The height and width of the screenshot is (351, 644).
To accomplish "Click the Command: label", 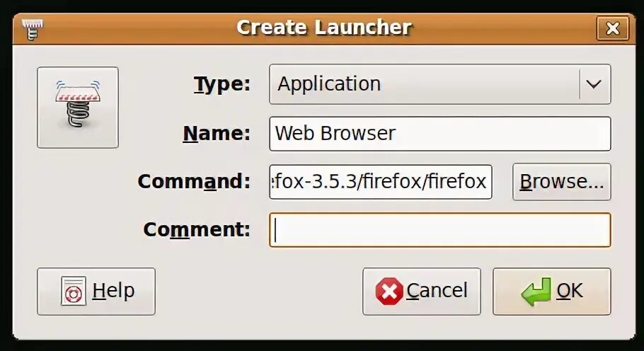I will point(194,181).
